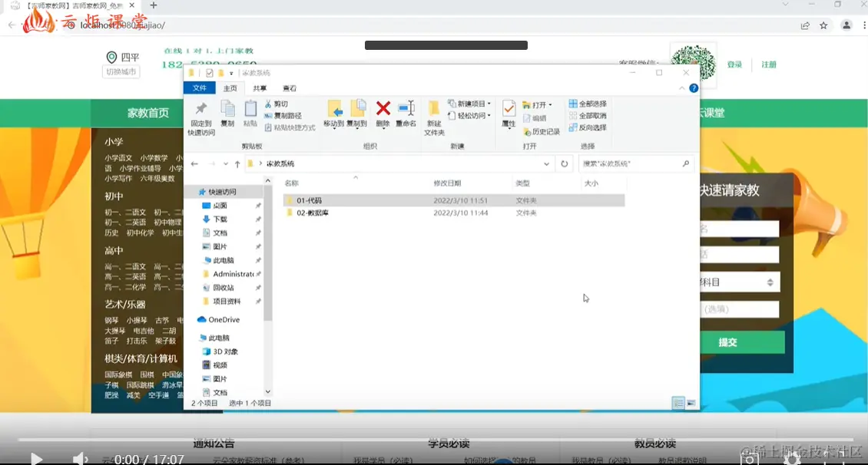Switch to Large icons view in status bar
This screenshot has height=465, width=868.
691,403
